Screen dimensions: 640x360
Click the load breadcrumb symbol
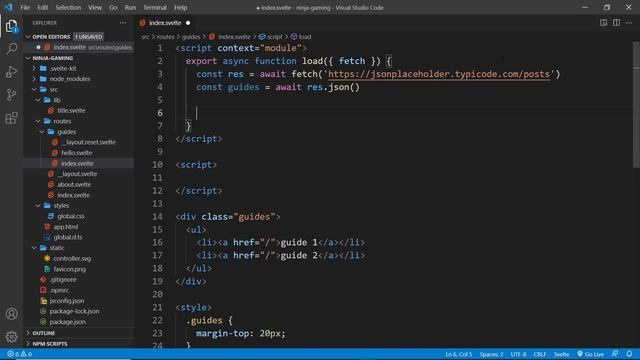301,37
